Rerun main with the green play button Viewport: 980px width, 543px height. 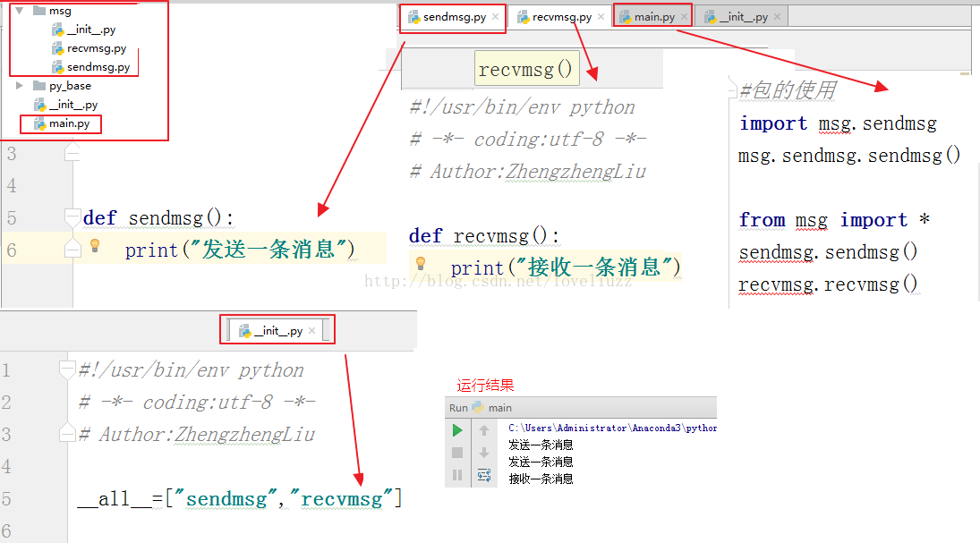pyautogui.click(x=456, y=430)
